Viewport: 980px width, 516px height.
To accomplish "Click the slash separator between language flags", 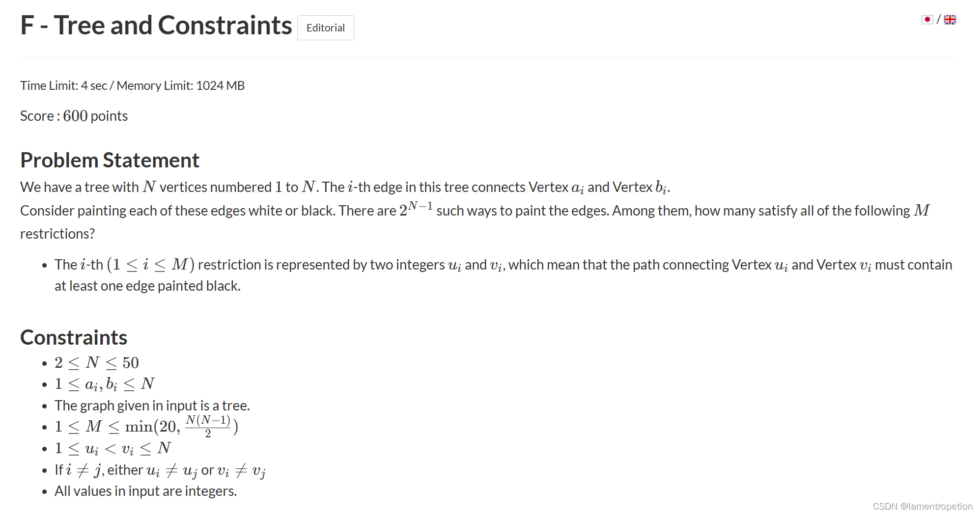I will [x=939, y=20].
